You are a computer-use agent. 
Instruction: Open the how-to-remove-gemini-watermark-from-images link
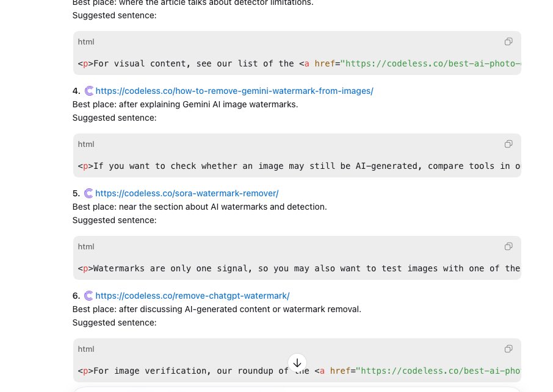coord(234,91)
